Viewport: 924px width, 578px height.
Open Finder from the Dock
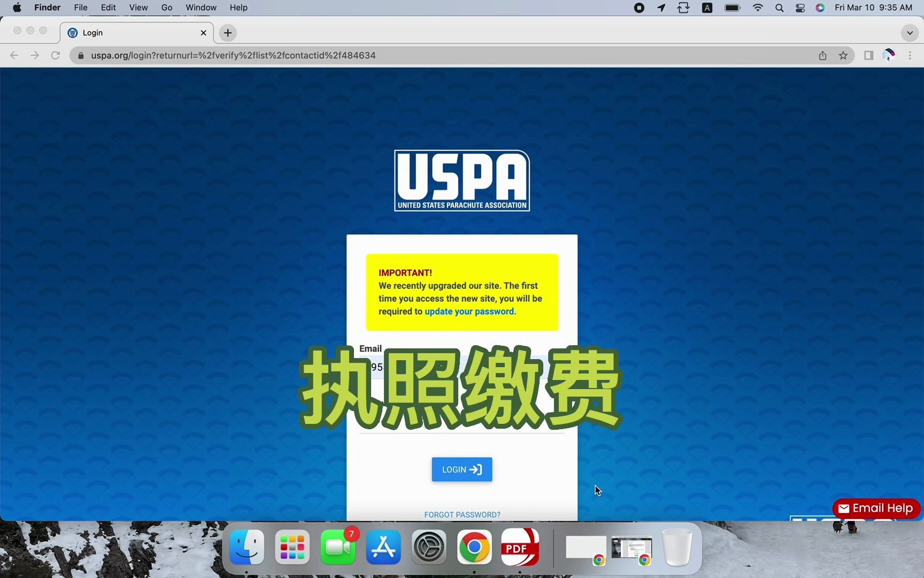247,547
